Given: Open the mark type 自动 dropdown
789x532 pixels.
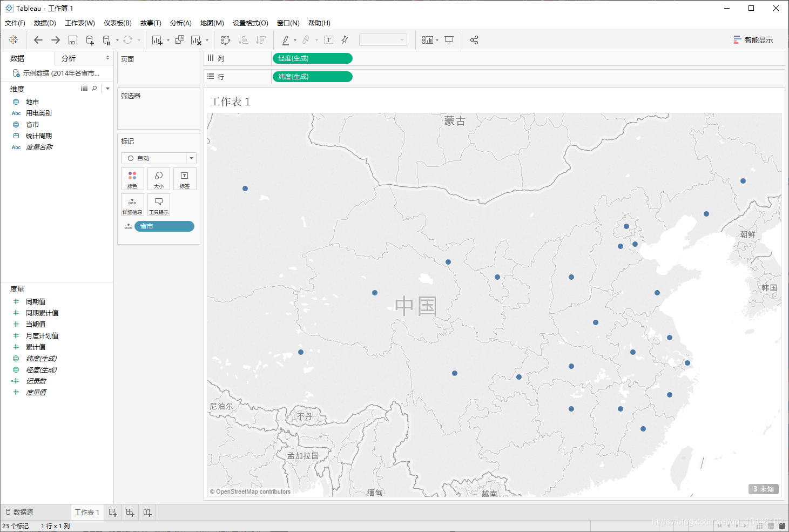Looking at the screenshot, I should pyautogui.click(x=159, y=158).
